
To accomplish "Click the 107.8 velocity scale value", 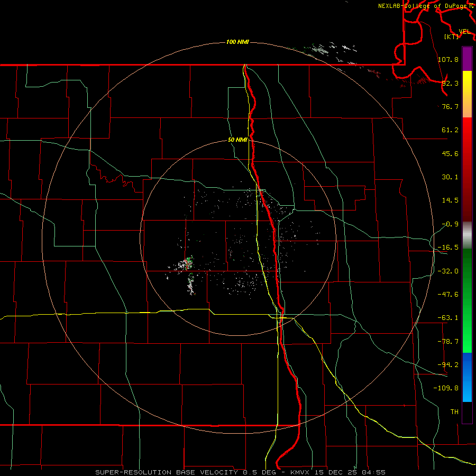I will (x=448, y=59).
